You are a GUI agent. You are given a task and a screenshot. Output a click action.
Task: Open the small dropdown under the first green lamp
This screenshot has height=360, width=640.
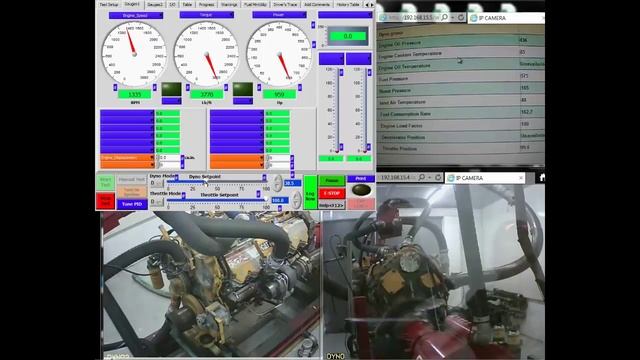click(x=171, y=101)
